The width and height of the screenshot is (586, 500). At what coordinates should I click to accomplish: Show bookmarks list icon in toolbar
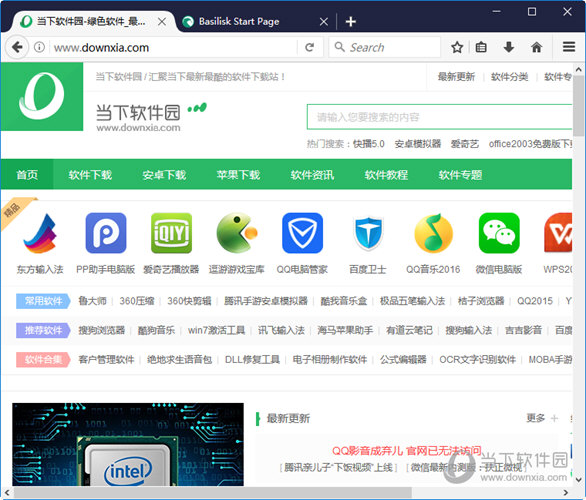click(481, 47)
